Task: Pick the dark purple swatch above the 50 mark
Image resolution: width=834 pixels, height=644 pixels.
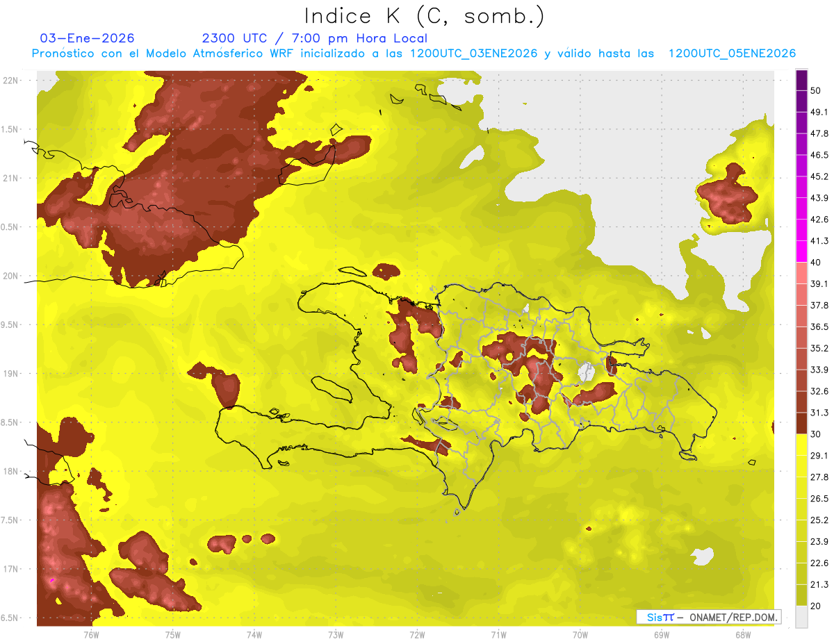Action: coord(802,81)
